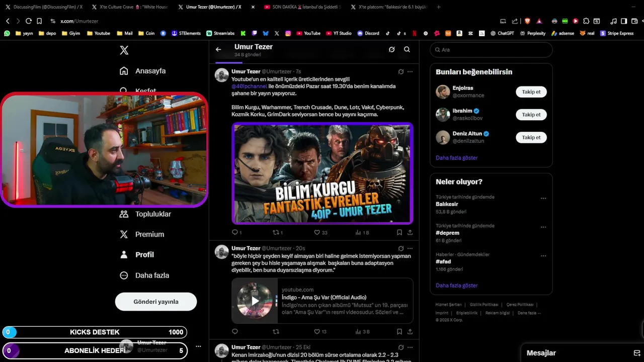Image resolution: width=644 pixels, height=362 pixels.
Task: Toggle the browser sidebar panel icon
Action: [x=624, y=21]
